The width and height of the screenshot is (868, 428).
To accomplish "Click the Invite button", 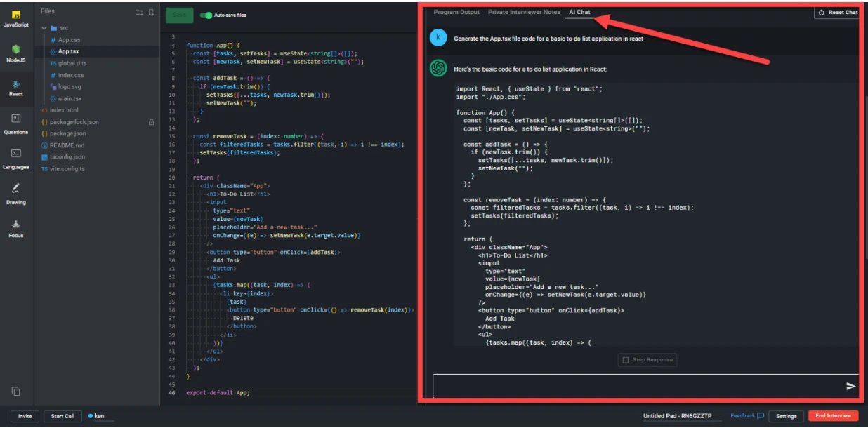I will [25, 416].
